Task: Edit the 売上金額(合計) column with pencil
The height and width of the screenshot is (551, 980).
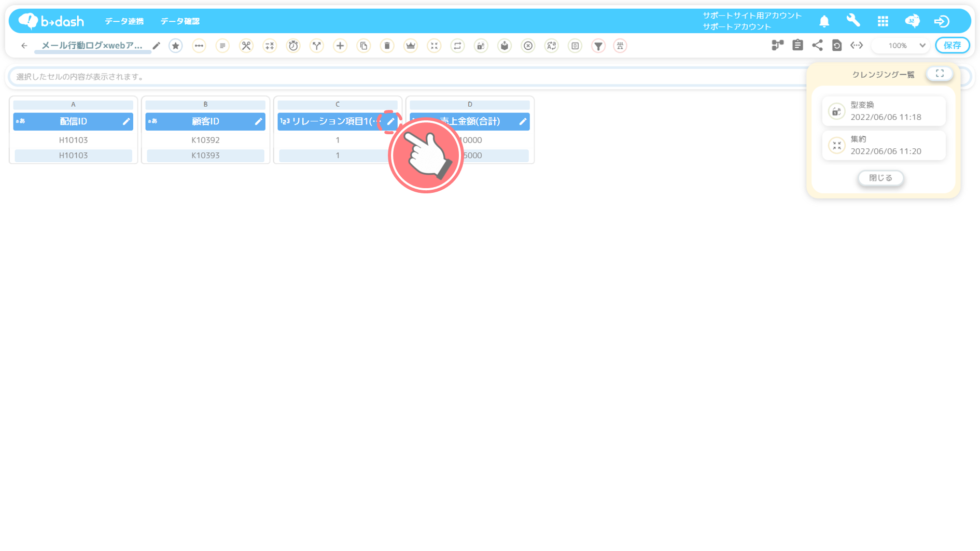Action: click(523, 121)
